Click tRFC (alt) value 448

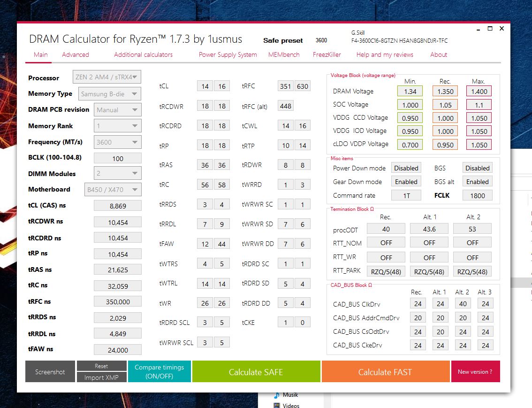click(x=285, y=106)
